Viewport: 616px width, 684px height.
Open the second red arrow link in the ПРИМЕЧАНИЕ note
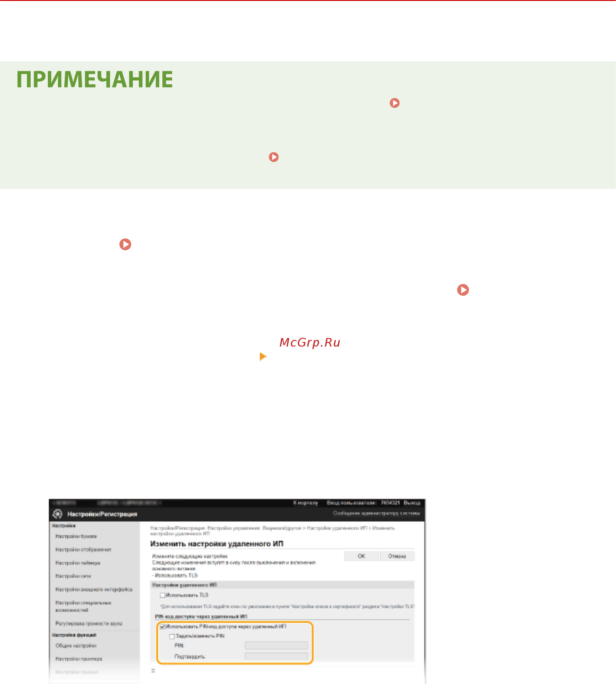[274, 157]
